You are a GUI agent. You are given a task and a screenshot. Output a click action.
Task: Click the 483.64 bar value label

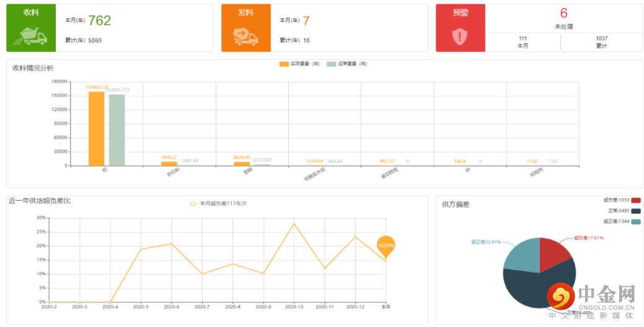(x=335, y=161)
